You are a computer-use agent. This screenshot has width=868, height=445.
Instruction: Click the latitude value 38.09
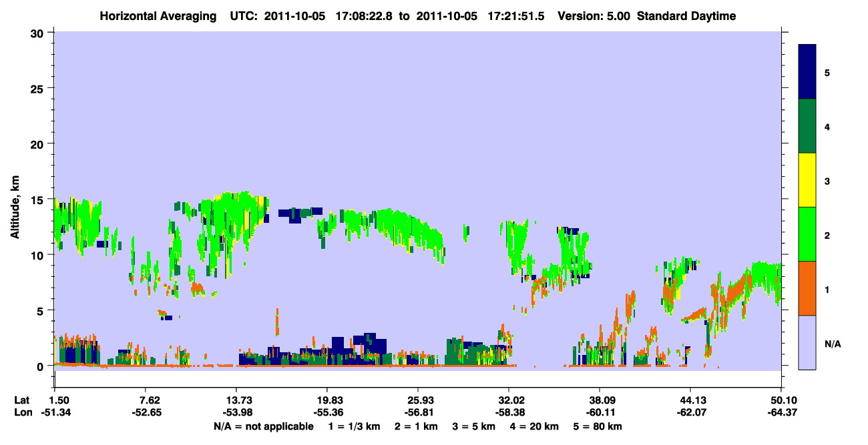click(600, 400)
